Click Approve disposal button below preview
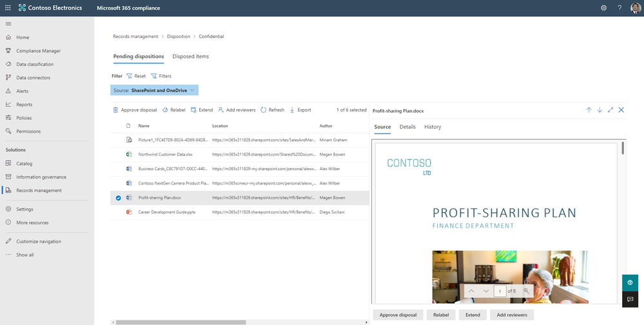644x325 pixels. (x=398, y=315)
